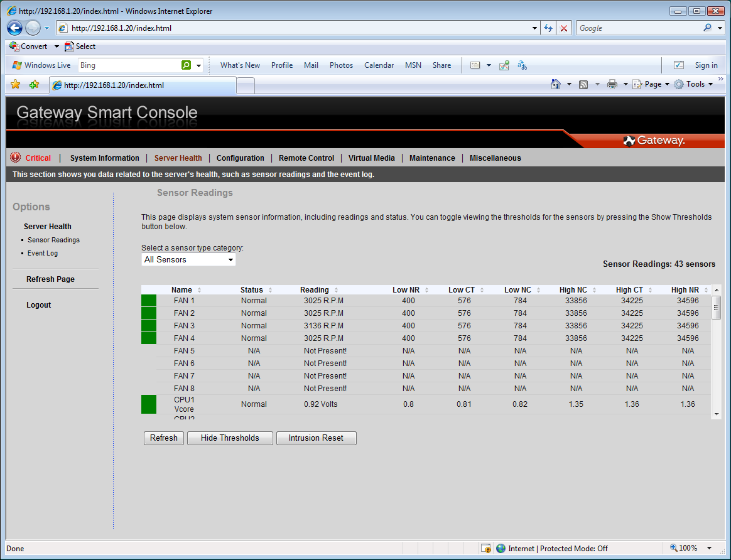Open the Convert dropdown arrow
This screenshot has height=560, width=731.
click(57, 46)
